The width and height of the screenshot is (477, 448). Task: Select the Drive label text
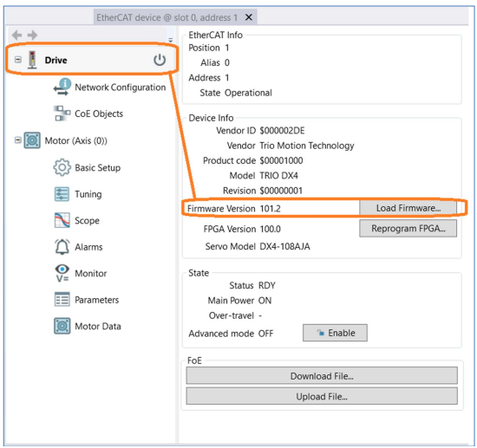(x=56, y=60)
